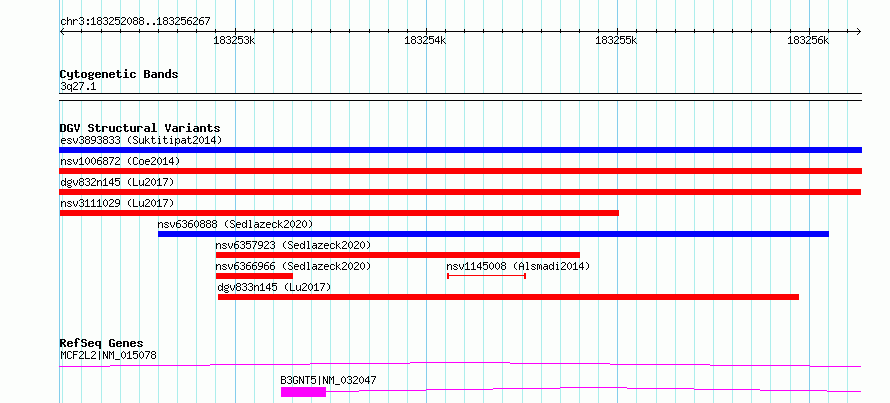Open the nsv6366966 (Sedlazeck2020) label
Viewport: 890px width, 403px height.
[293, 266]
